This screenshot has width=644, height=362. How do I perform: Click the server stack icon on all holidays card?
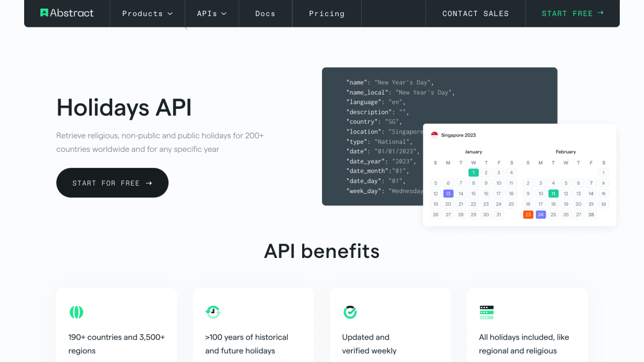pos(487,312)
